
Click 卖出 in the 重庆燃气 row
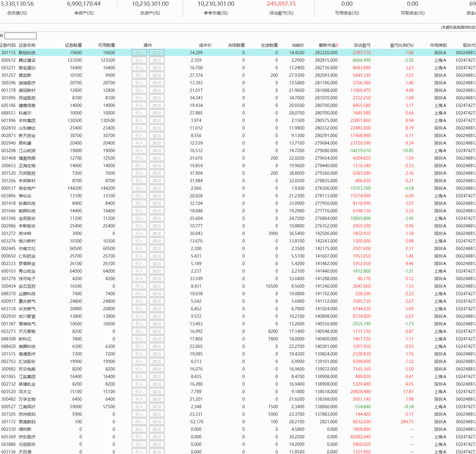pyautogui.click(x=157, y=301)
